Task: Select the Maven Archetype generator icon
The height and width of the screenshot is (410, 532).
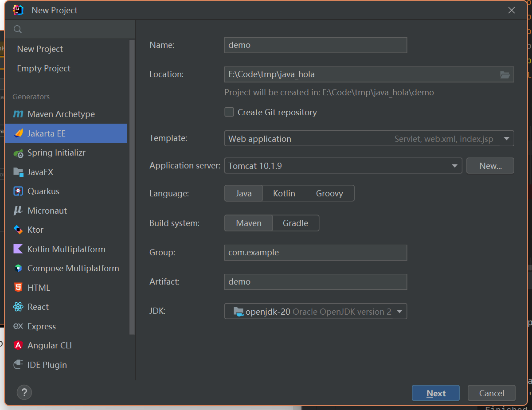Action: (x=18, y=114)
